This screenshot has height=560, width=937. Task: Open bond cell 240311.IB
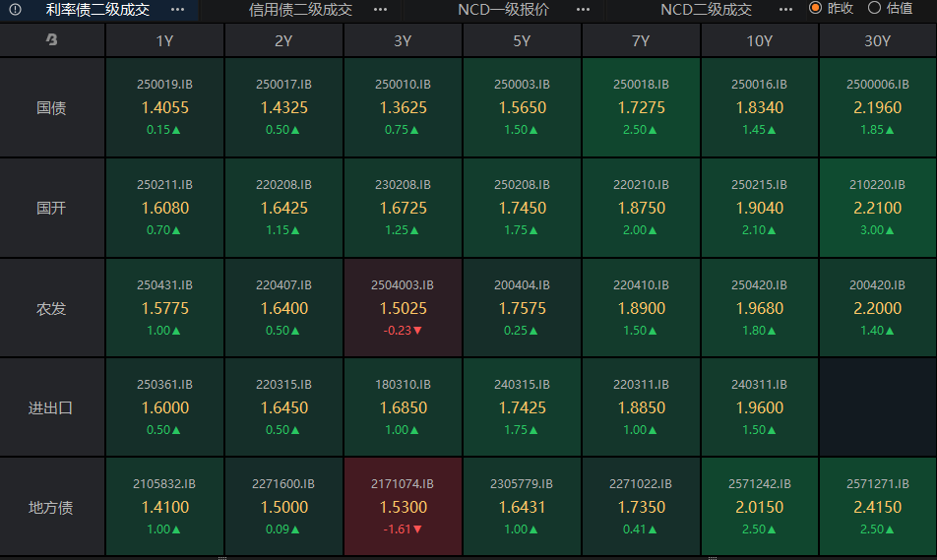pyautogui.click(x=760, y=407)
